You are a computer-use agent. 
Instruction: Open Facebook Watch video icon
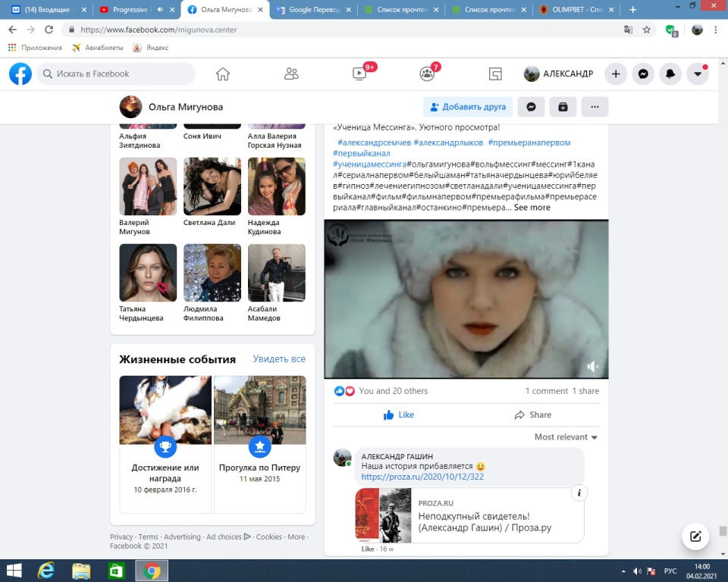359,74
